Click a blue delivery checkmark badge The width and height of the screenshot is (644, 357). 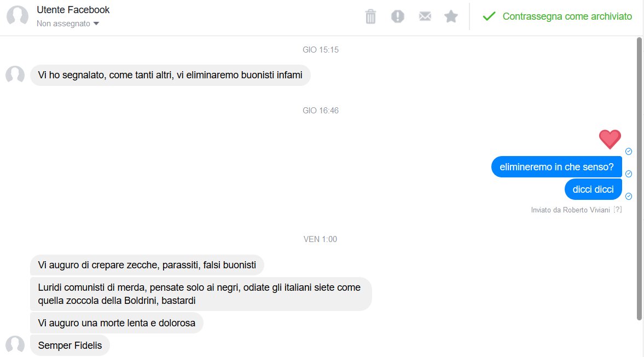click(629, 151)
